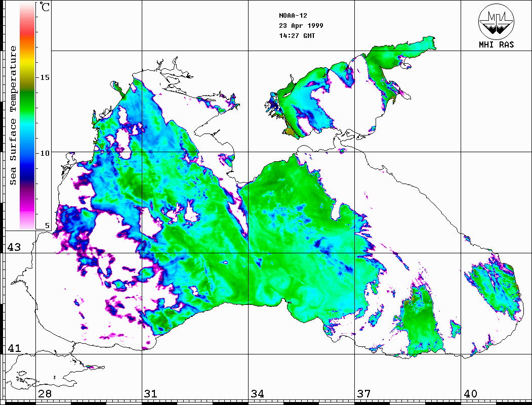Select the "MHI RAS" label text
The height and width of the screenshot is (405, 532).
[497, 44]
